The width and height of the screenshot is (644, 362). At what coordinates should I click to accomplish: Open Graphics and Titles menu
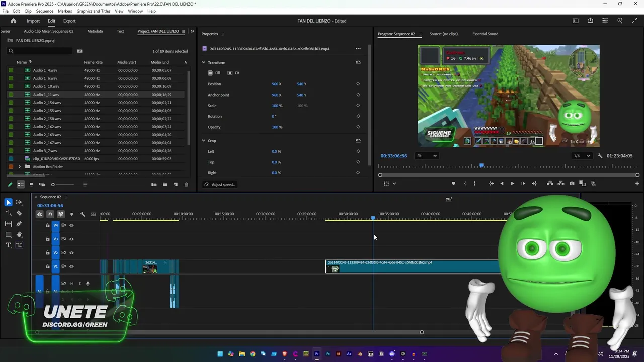[x=94, y=11]
